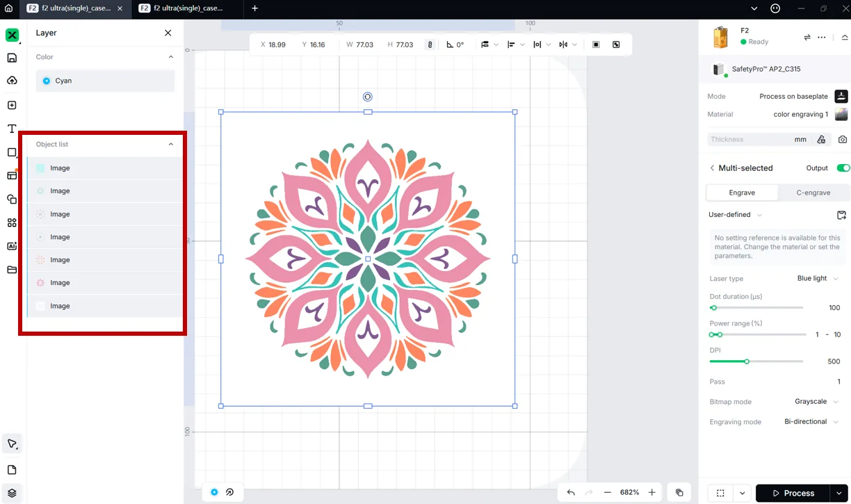851x504 pixels.
Task: Click the Pass value 1
Action: [838, 382]
